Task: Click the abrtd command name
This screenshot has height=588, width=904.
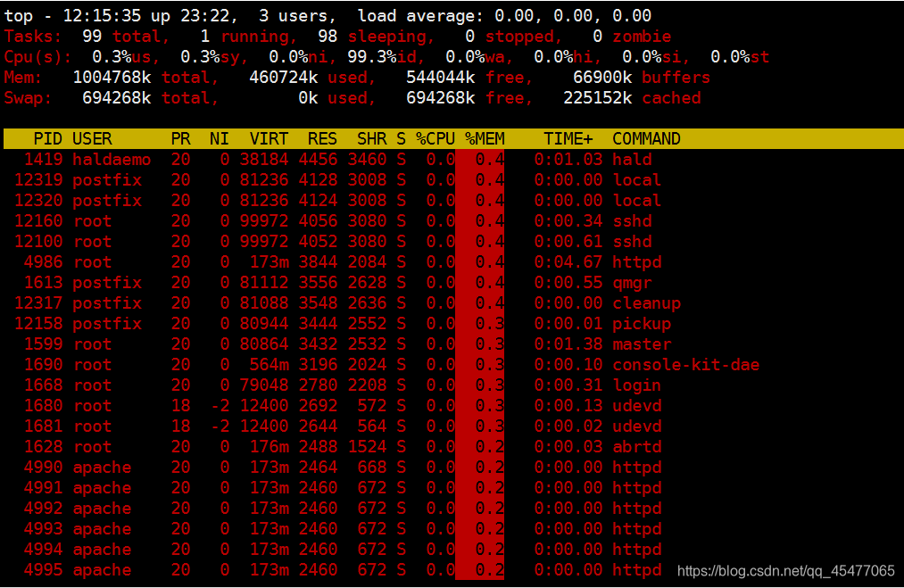Action: 636,447
